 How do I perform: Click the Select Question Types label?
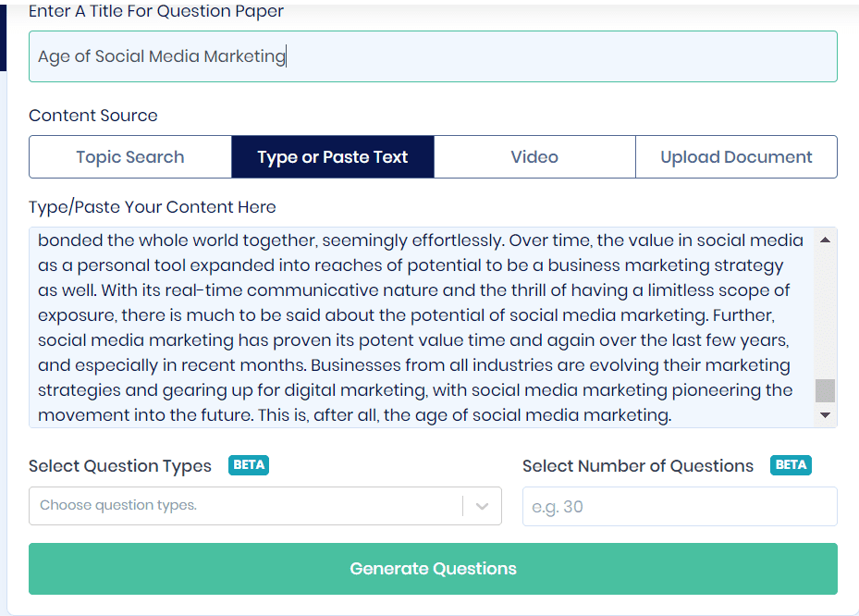[x=120, y=466]
